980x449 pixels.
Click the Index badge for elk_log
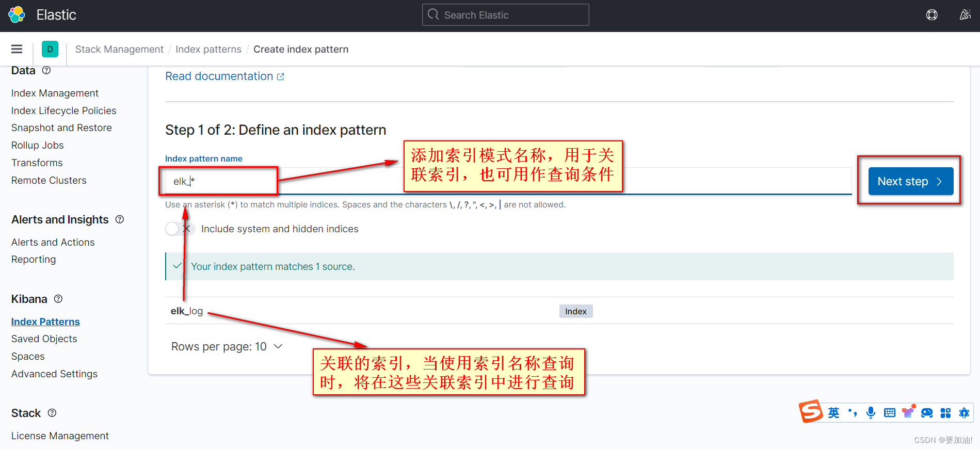[576, 311]
